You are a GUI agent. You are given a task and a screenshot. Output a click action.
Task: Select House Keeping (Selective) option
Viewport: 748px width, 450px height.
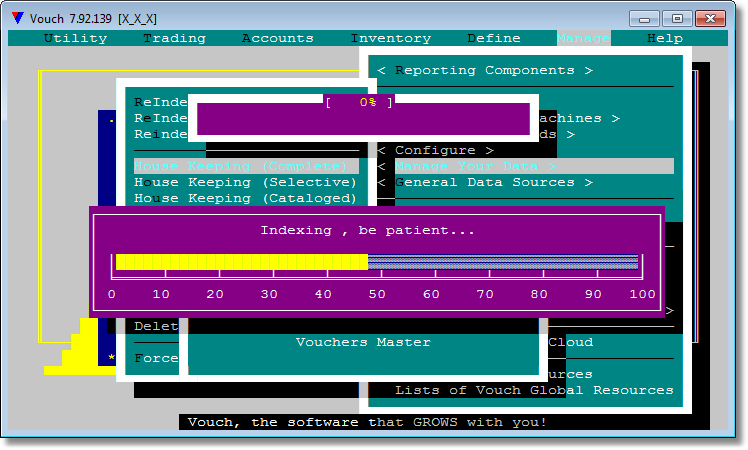click(245, 182)
